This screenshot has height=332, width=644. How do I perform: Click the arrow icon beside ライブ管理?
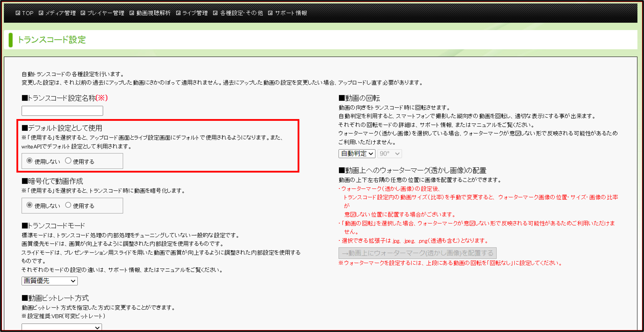point(178,13)
